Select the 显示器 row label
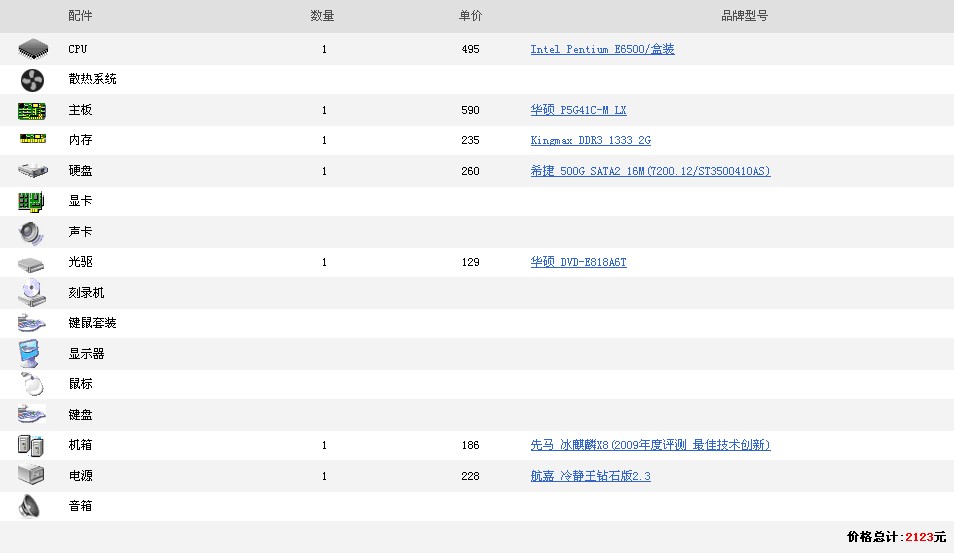 pos(86,354)
